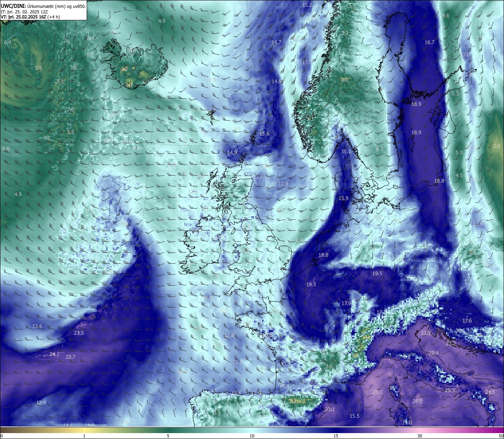The image size is (504, 439).
Task: Click the 14.7 value over the Norwegian Sea
Action: (x=276, y=42)
